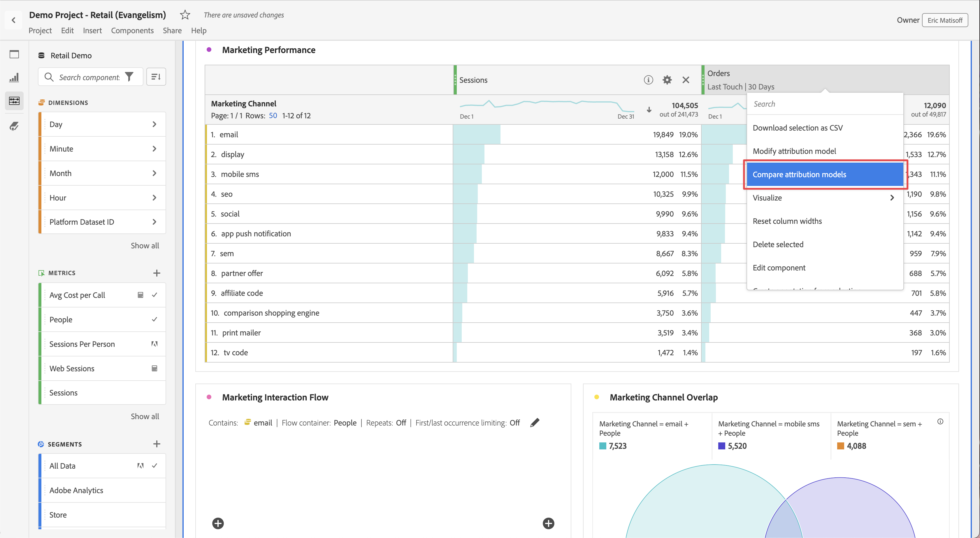Expand the Month dimension chevron
This screenshot has height=538, width=980.
tap(154, 173)
